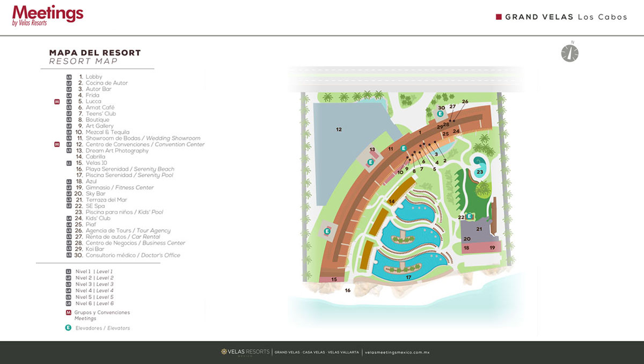Select the Tour Agency legend entry
This screenshot has height=364, width=644.
pos(123,231)
